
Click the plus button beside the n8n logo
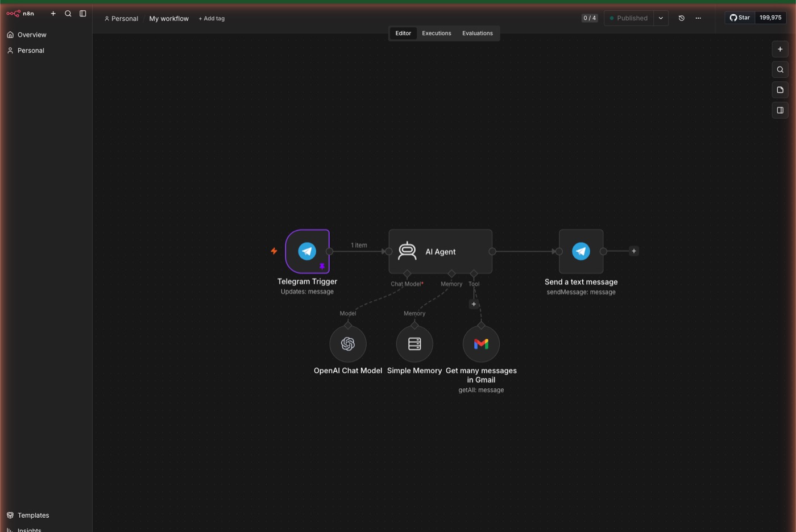click(53, 14)
